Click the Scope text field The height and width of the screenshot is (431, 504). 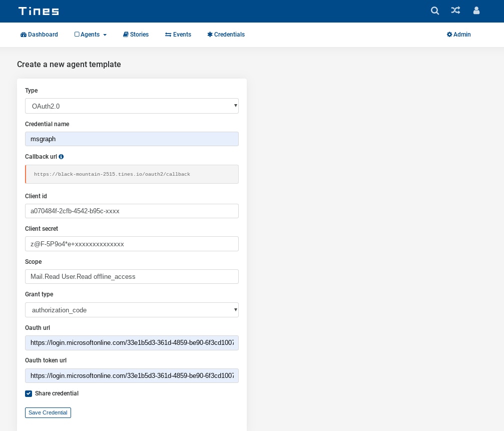point(132,276)
